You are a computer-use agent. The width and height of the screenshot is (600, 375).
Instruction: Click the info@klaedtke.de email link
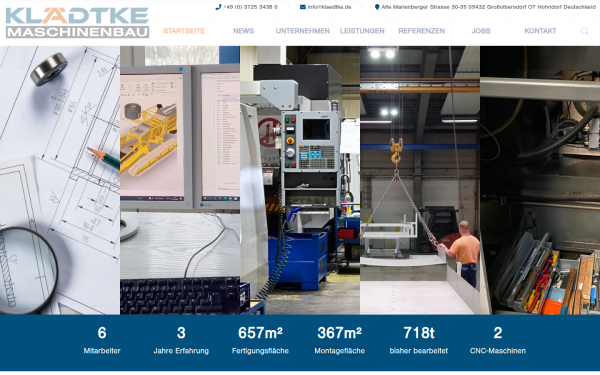[x=329, y=7]
